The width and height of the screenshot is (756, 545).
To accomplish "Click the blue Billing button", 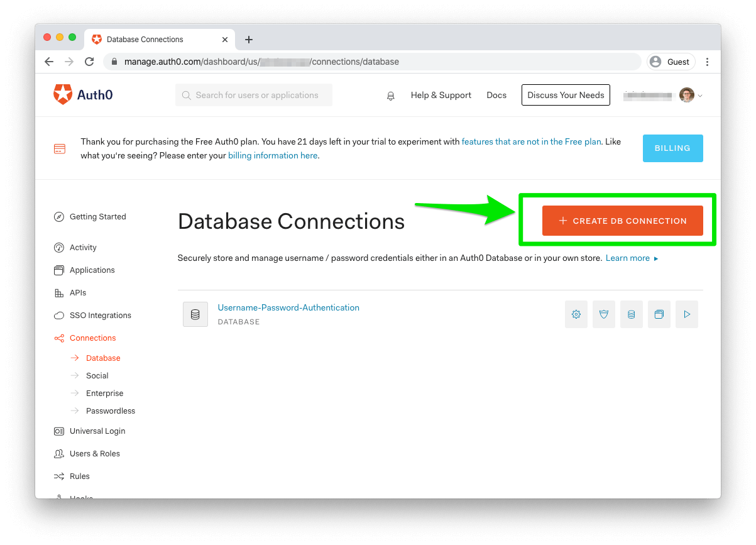I will click(673, 148).
